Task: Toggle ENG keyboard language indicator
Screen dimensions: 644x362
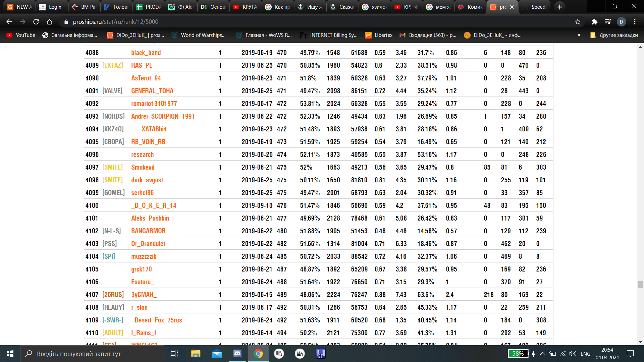Action: coord(585,354)
